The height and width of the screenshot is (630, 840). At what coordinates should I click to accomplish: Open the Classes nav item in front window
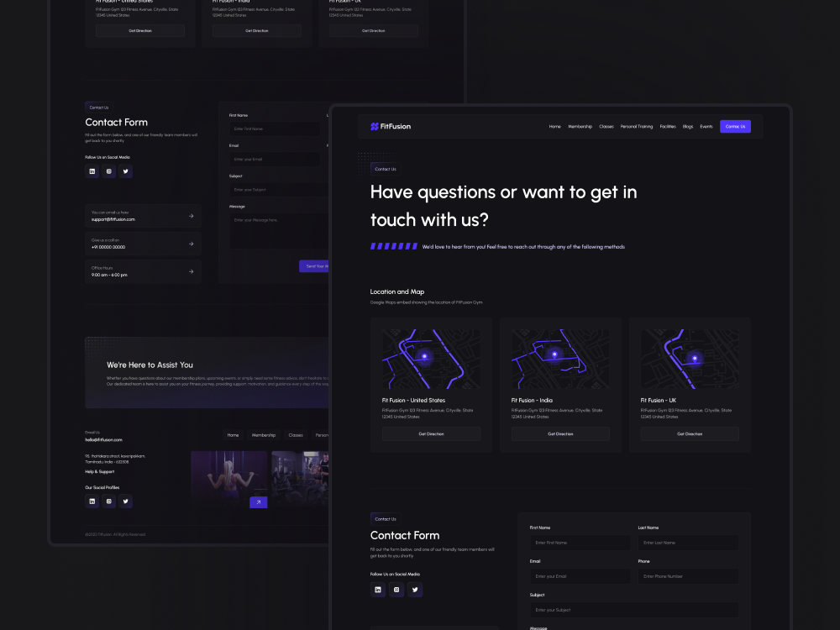tap(606, 127)
